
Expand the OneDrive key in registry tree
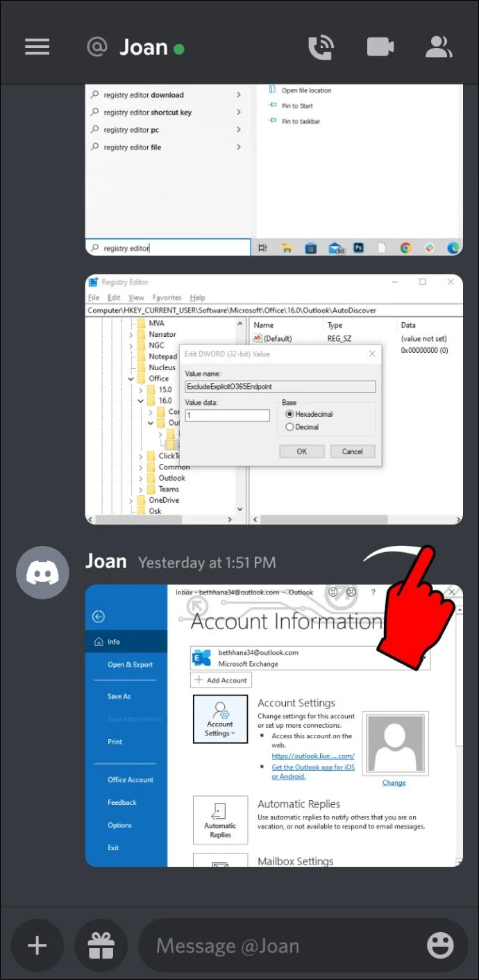tap(131, 500)
